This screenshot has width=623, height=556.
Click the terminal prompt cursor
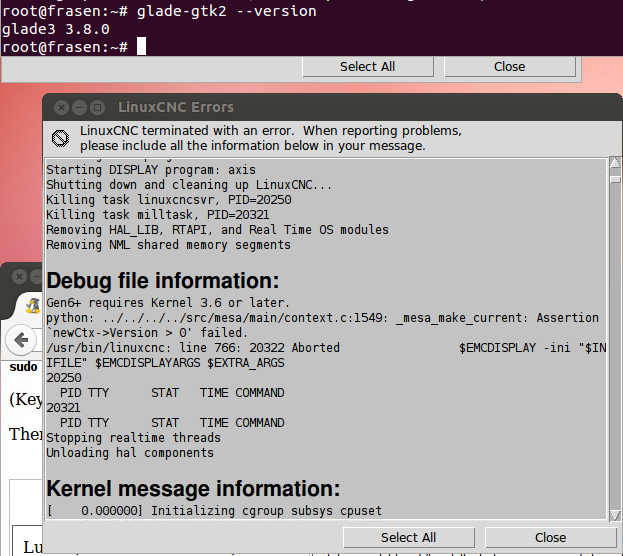pos(141,46)
